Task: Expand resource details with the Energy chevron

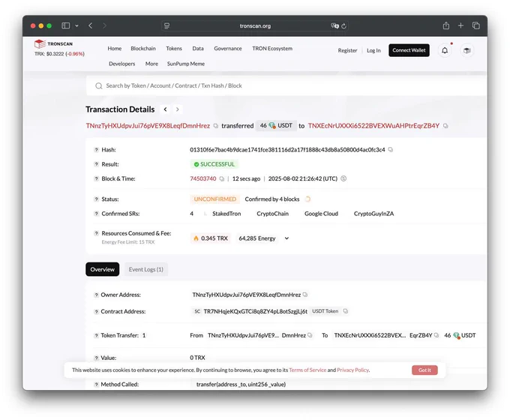Action: click(286, 238)
